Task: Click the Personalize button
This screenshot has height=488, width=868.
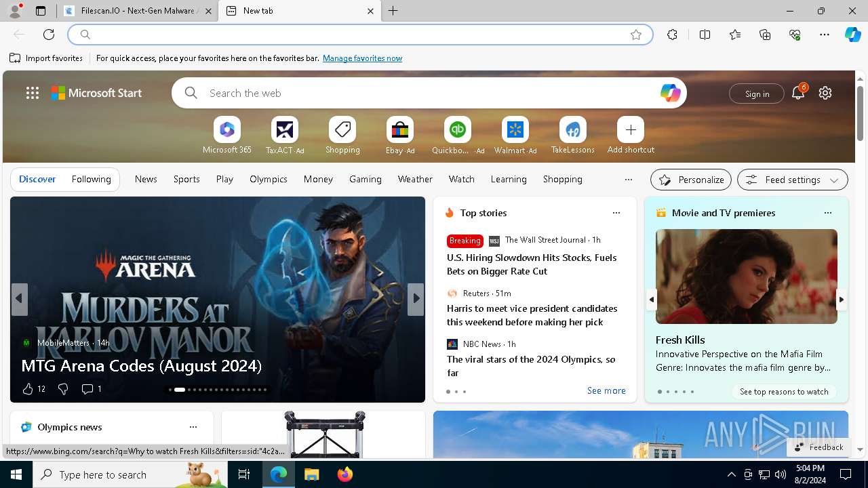Action: tap(691, 180)
